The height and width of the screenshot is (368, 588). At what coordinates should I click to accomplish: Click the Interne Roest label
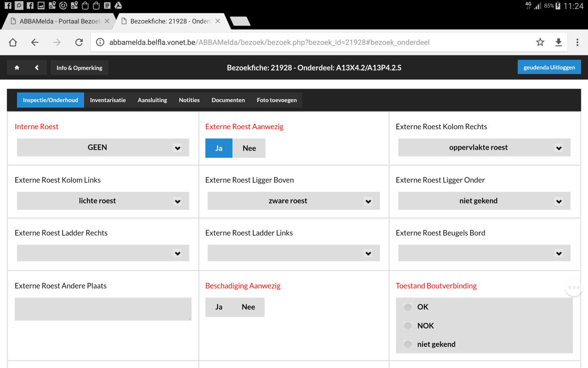(37, 126)
